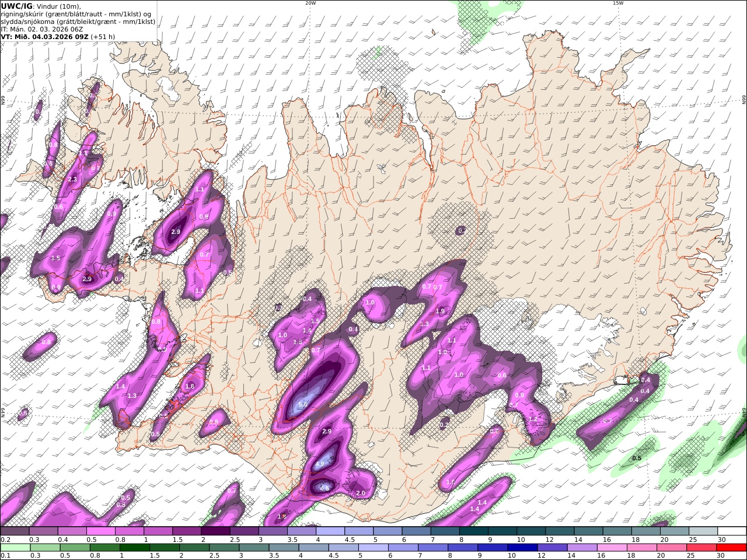Pick top legend swatch between 0.2 and 0.3

pos(15,531)
